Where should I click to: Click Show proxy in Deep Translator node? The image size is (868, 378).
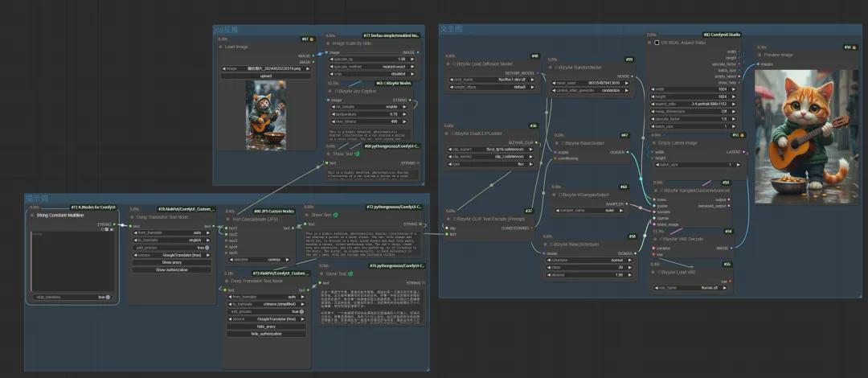click(171, 262)
